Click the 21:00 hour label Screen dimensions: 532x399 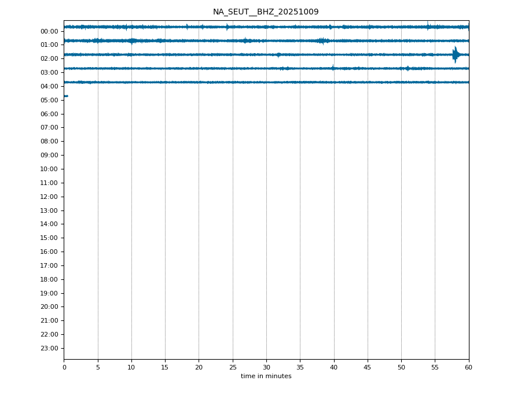pyautogui.click(x=49, y=321)
